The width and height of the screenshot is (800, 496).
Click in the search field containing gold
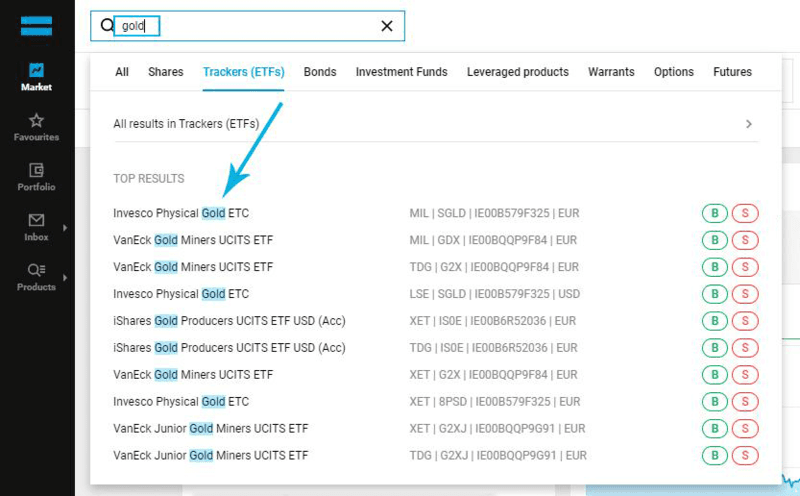click(x=247, y=26)
